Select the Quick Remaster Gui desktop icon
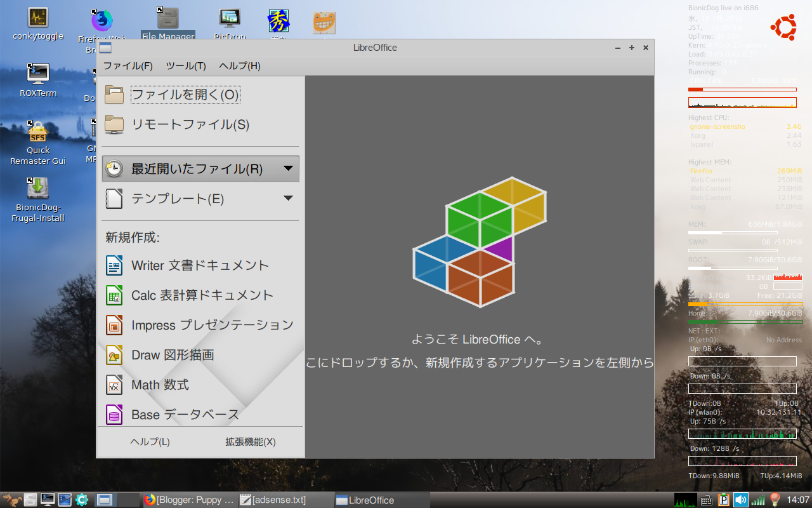 [38, 142]
